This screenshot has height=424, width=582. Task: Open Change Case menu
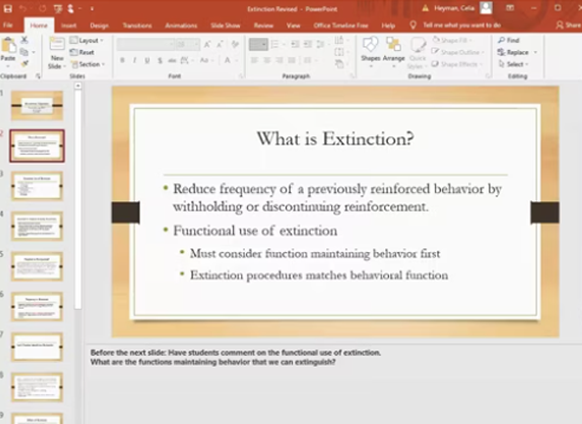pyautogui.click(x=206, y=60)
